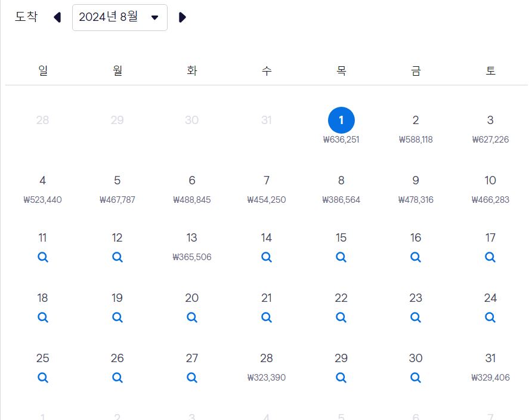
Task: Click price ₩588,118
Action: 416,140
